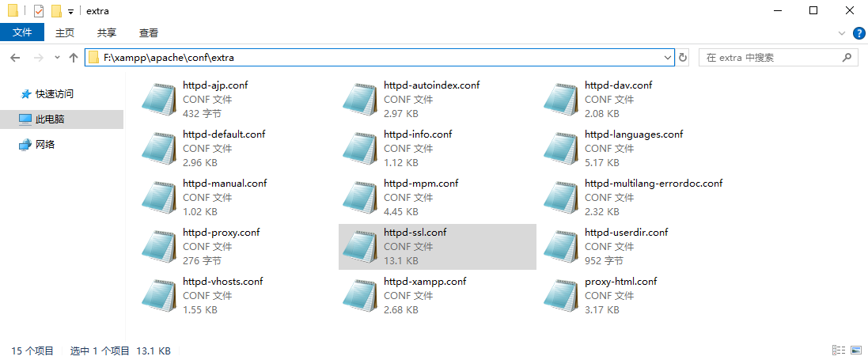The image size is (868, 360).
Task: Open the 文件 menu
Action: pyautogui.click(x=22, y=32)
